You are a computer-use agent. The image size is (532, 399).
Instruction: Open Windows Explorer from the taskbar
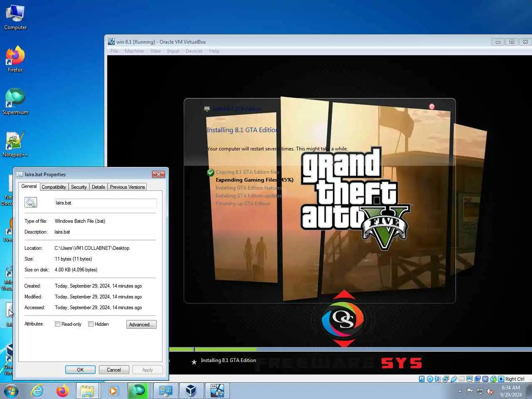87,391
